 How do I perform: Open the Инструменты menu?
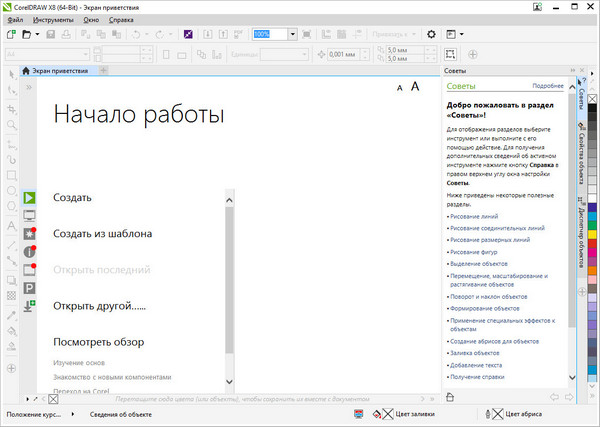[x=55, y=19]
